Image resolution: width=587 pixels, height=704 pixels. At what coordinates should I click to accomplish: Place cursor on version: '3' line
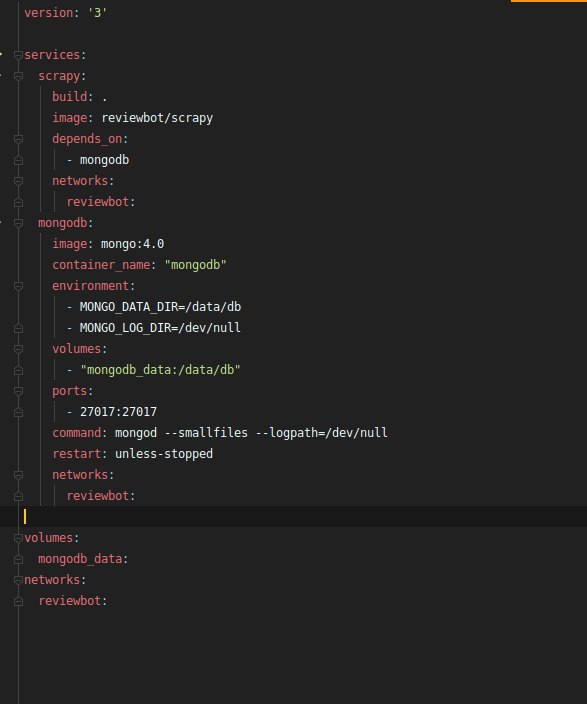pos(66,13)
